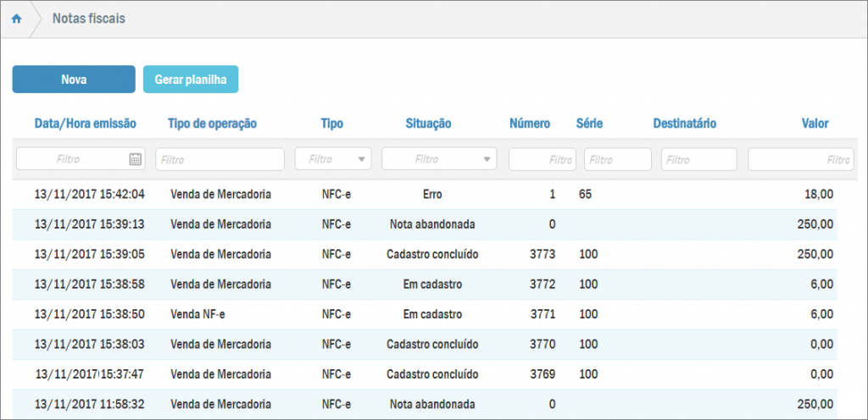This screenshot has height=420, width=868.
Task: Click the home icon in breadcrumb
Action: pos(16,19)
